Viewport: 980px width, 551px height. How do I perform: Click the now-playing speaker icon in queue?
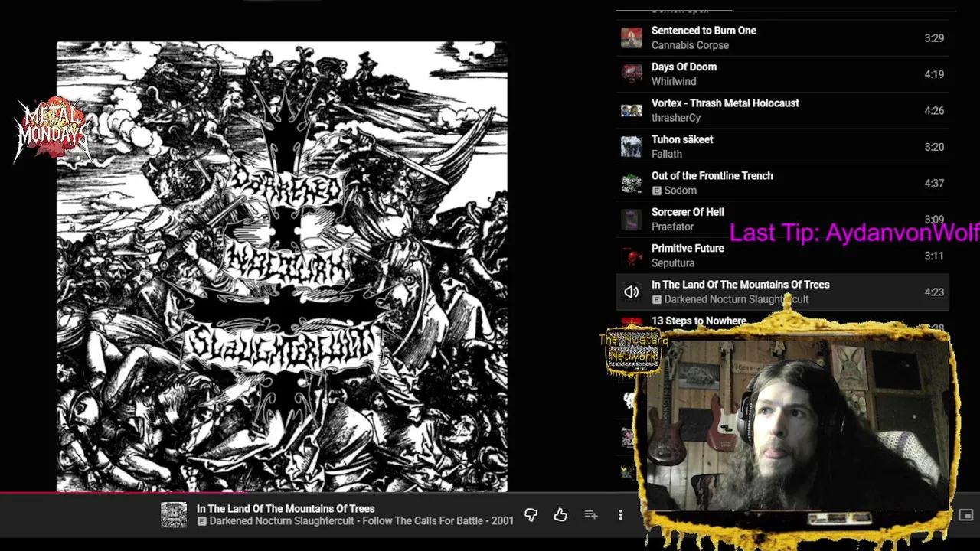[631, 292]
